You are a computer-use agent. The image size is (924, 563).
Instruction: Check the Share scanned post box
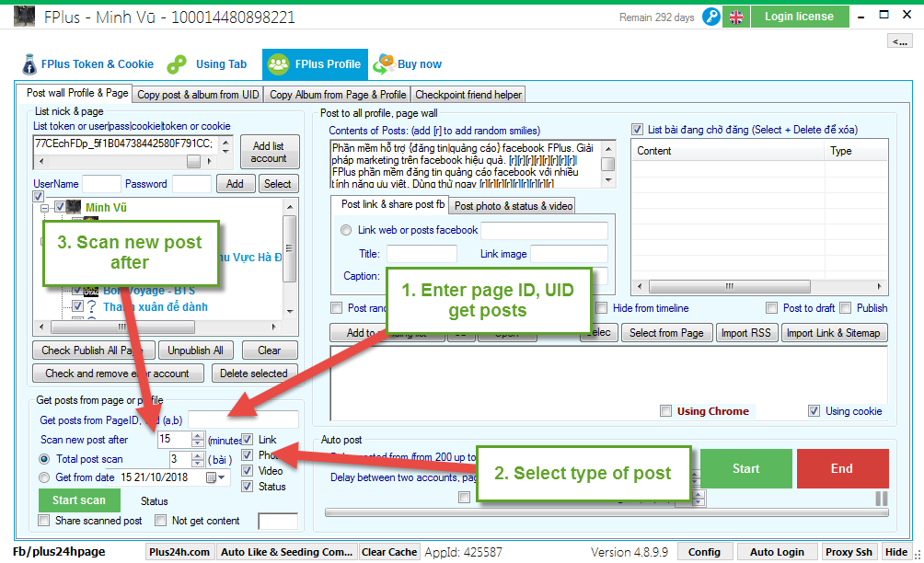click(43, 521)
